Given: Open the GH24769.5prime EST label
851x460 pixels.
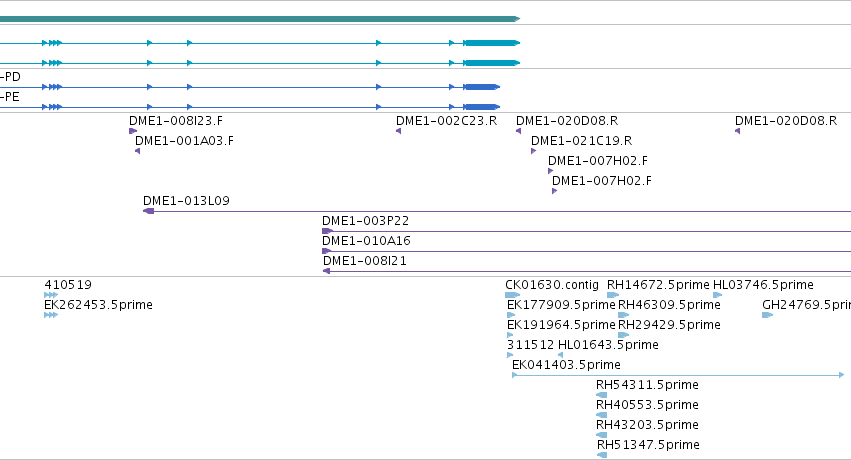Looking at the screenshot, I should pyautogui.click(x=806, y=305).
